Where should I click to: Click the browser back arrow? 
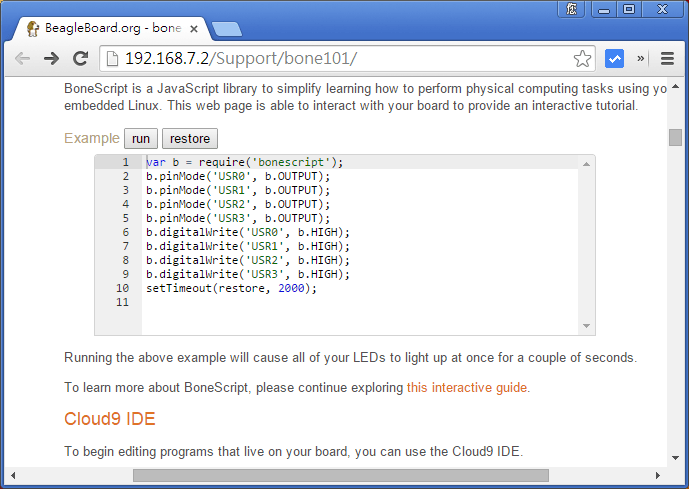point(22,58)
